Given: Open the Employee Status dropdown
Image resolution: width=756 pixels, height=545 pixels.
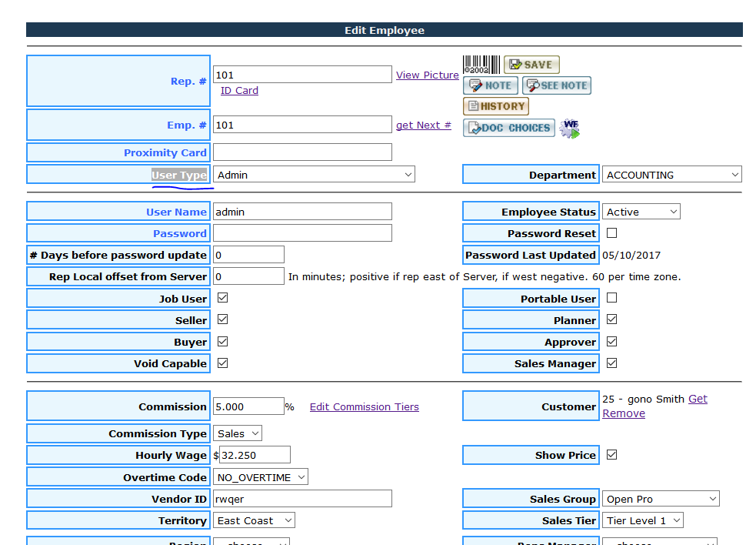Looking at the screenshot, I should (x=641, y=212).
